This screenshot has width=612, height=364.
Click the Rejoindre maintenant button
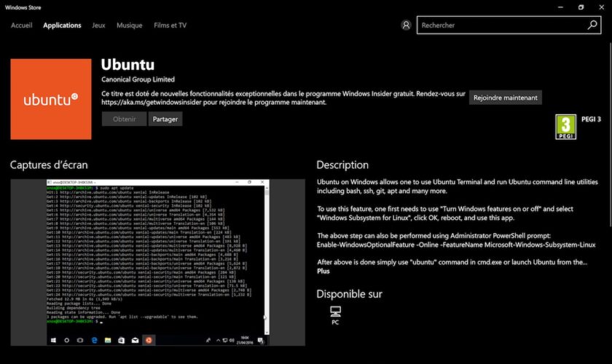tap(506, 98)
